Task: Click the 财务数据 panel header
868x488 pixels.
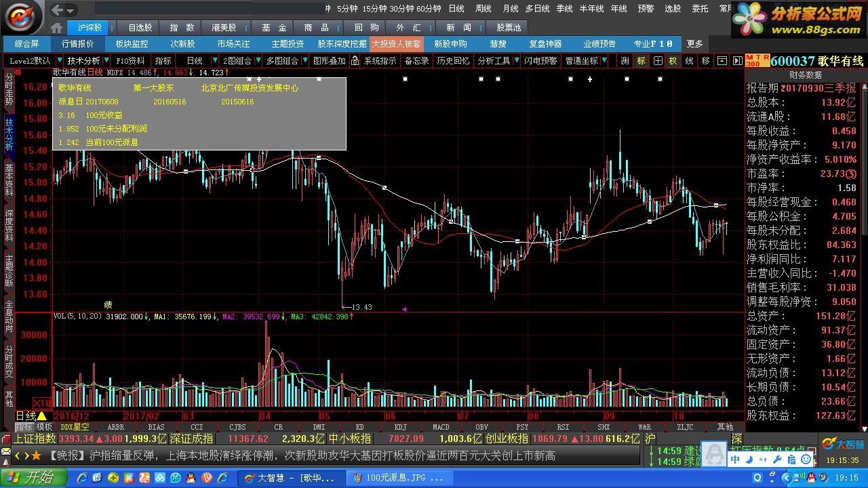Action: point(805,75)
